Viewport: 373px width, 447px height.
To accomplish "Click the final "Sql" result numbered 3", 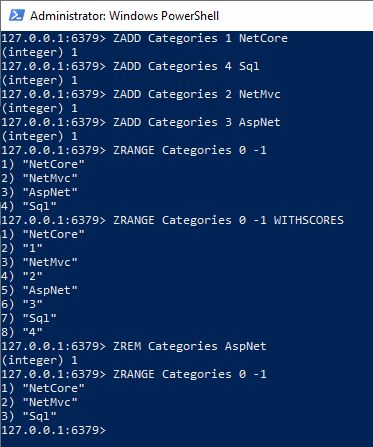I will pyautogui.click(x=40, y=416).
